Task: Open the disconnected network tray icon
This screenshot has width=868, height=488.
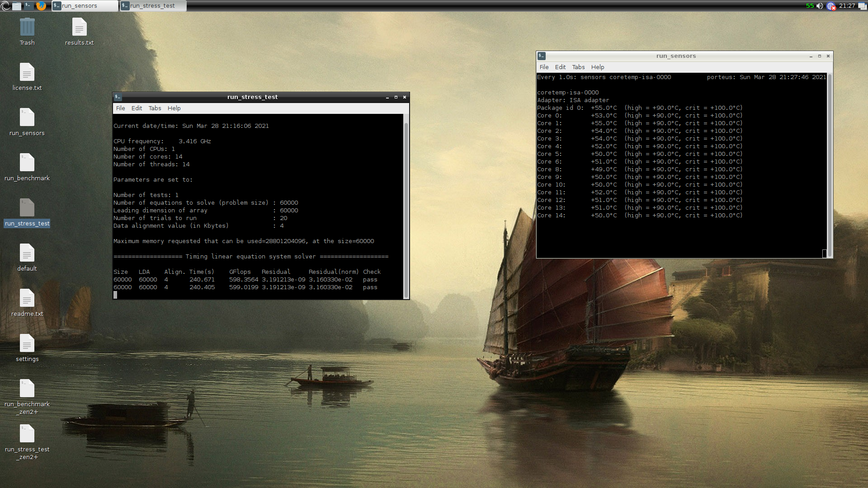Action: [831, 6]
